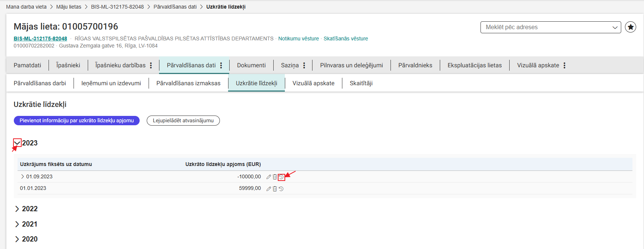Click the Lejupielādēt atvasinājumu button
The height and width of the screenshot is (249, 644).
pyautogui.click(x=183, y=120)
